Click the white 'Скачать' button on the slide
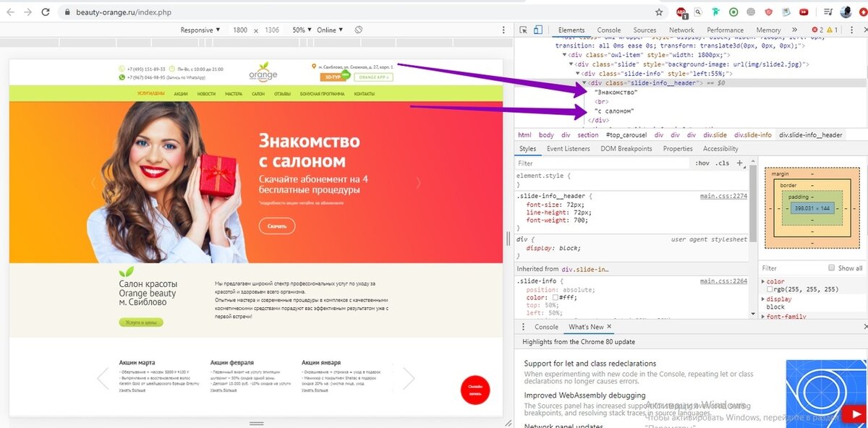 click(x=277, y=226)
